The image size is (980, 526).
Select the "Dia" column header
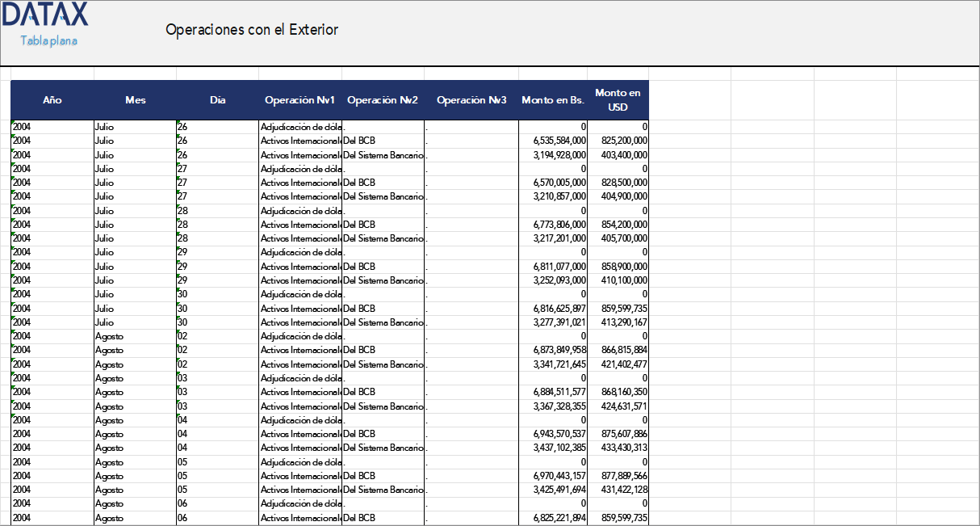pos(218,100)
